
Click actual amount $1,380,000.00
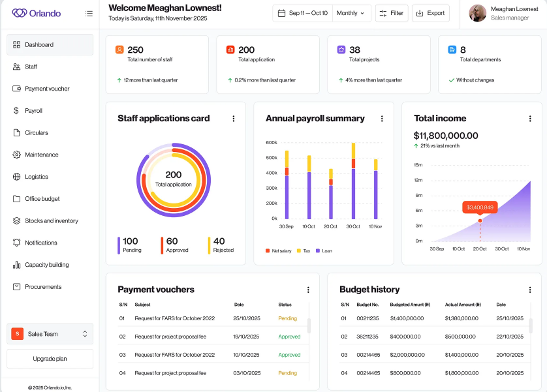462,318
